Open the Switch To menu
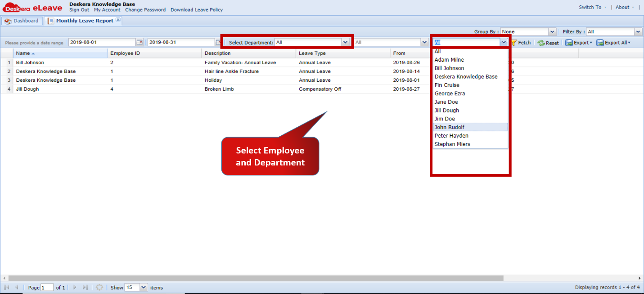This screenshot has width=644, height=294. click(592, 7)
